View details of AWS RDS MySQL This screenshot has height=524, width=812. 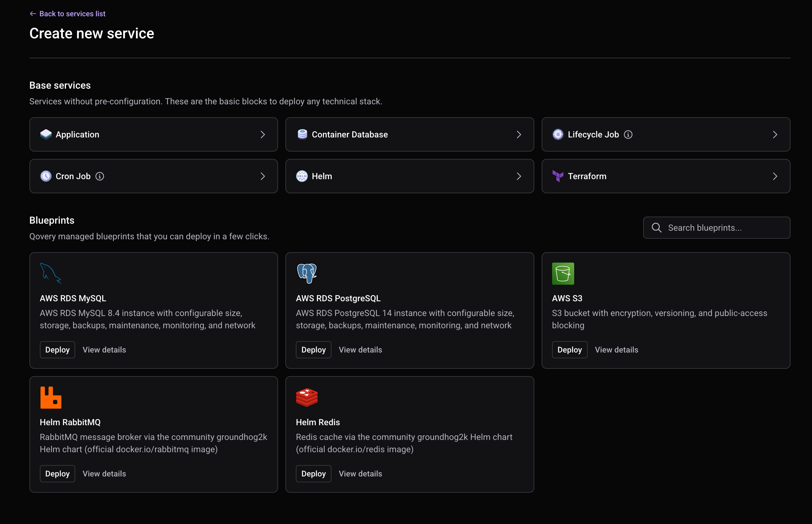coord(104,350)
